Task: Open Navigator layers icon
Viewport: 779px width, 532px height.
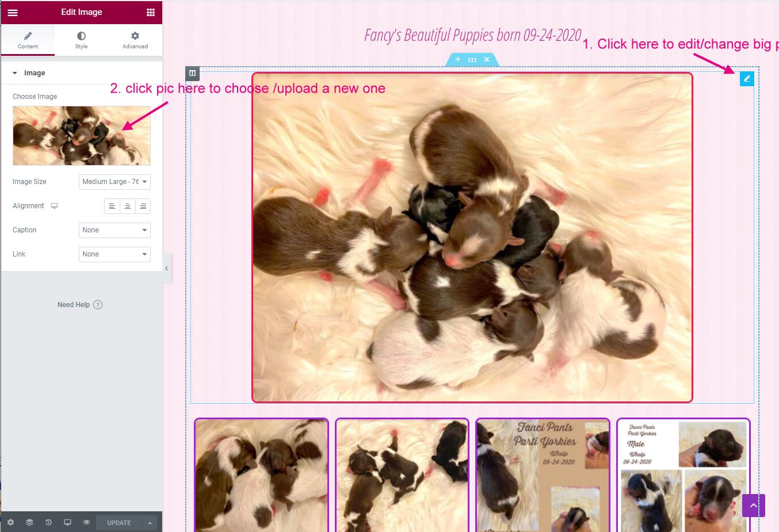Action: (29, 522)
